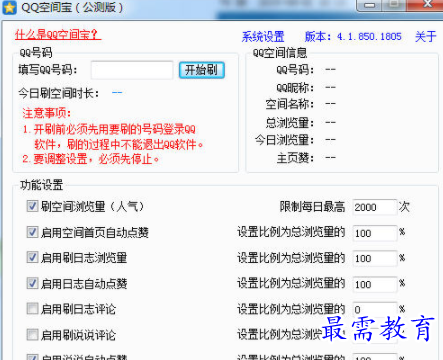Open the 什么是QQ空间宝? link

pos(58,34)
